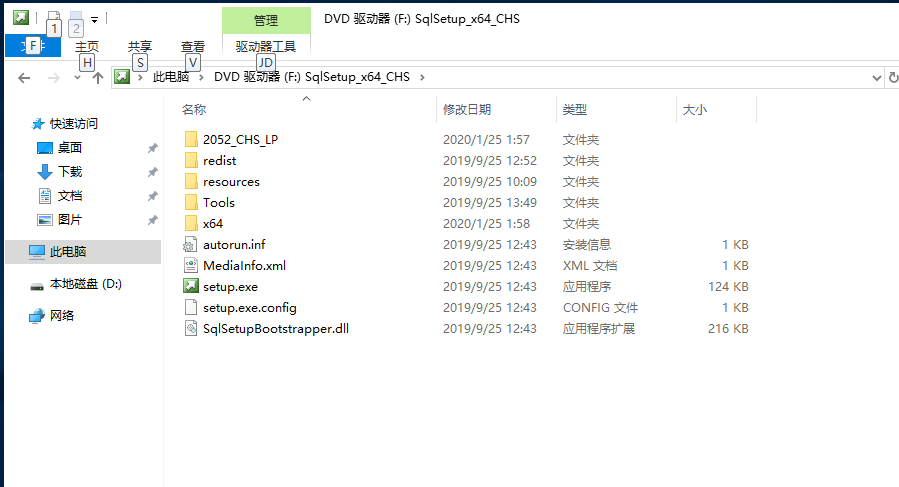Click the 应用程序扩展 type cell
Viewport: 899px width, 487px height.
[x=599, y=329]
